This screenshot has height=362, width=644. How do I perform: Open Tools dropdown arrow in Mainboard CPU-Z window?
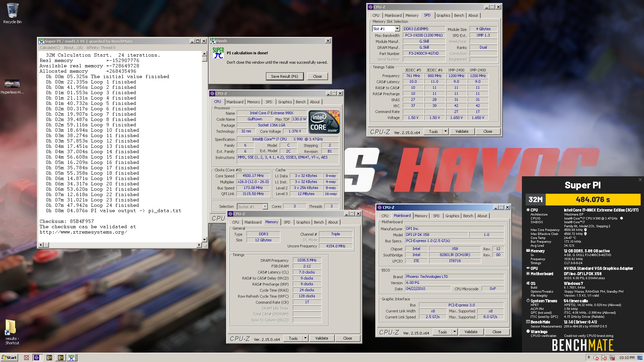point(454,332)
